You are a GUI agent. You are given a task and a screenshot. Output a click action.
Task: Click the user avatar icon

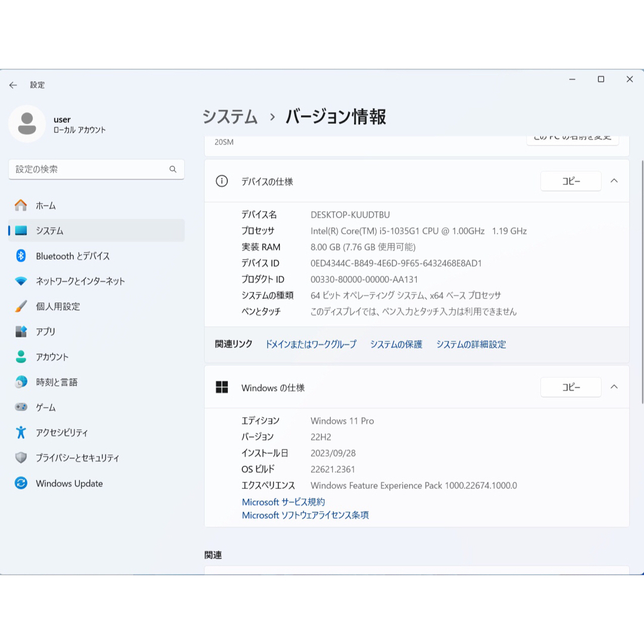(x=27, y=123)
